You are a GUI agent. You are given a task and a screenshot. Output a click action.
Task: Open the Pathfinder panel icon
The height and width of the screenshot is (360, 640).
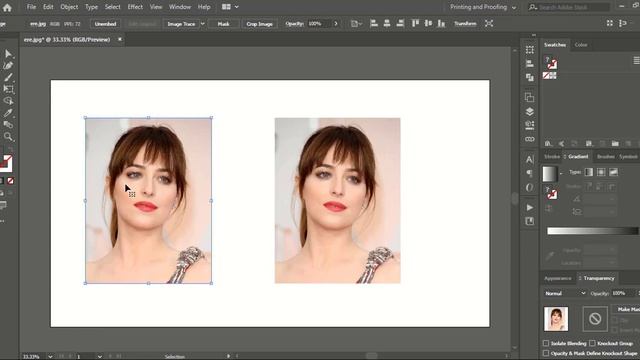point(529,77)
